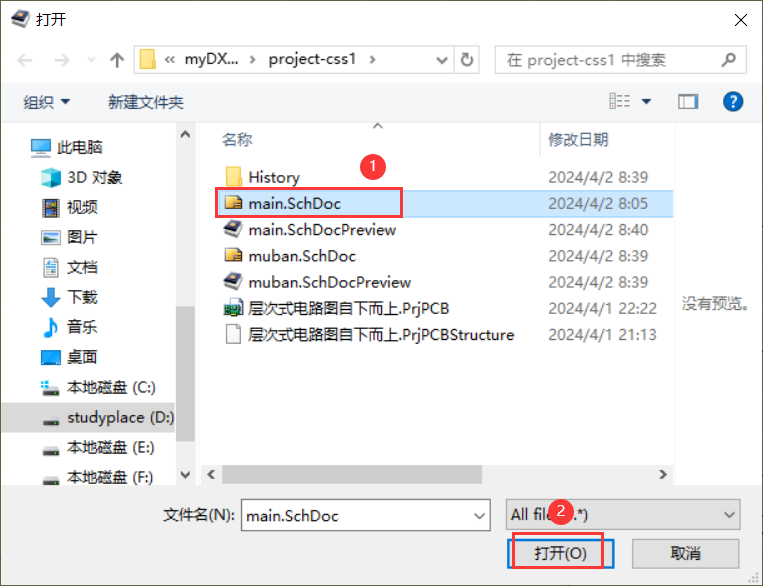
Task: Toggle the preview pane icon
Action: [688, 102]
